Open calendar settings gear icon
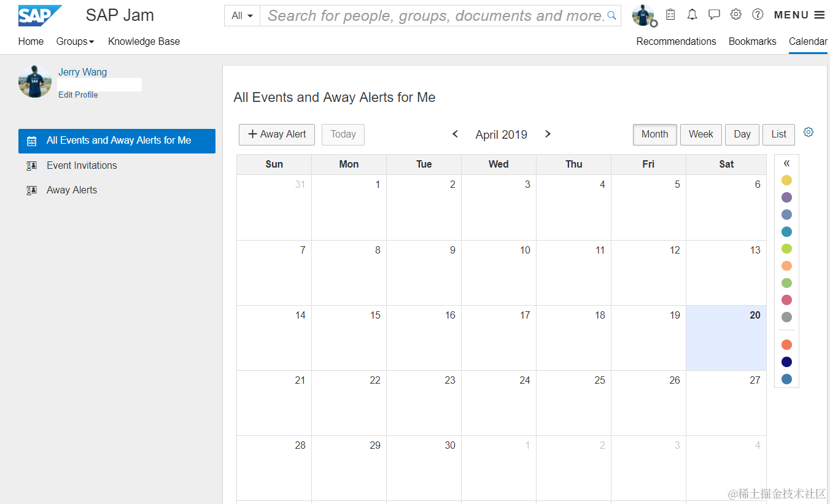This screenshot has height=504, width=830. pyautogui.click(x=809, y=132)
